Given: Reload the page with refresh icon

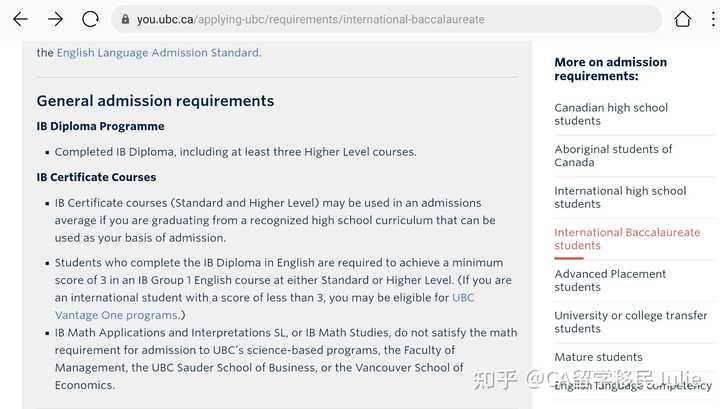Looking at the screenshot, I should (90, 19).
